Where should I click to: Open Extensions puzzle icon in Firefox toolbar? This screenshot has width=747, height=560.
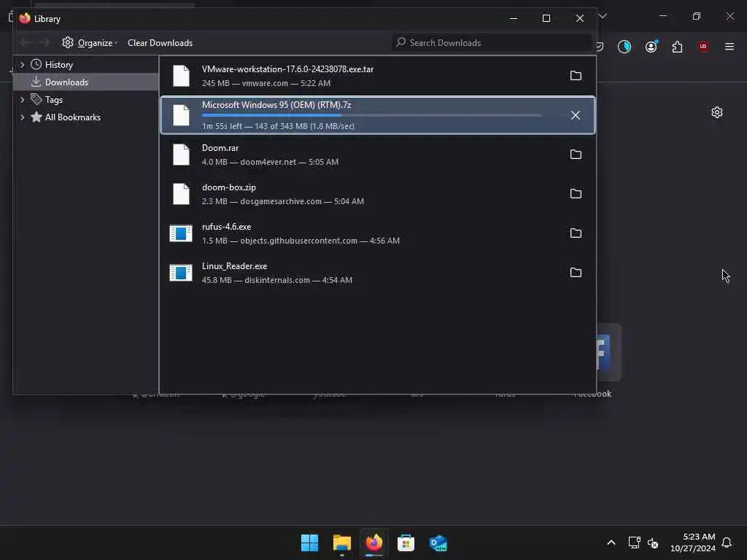pyautogui.click(x=677, y=46)
